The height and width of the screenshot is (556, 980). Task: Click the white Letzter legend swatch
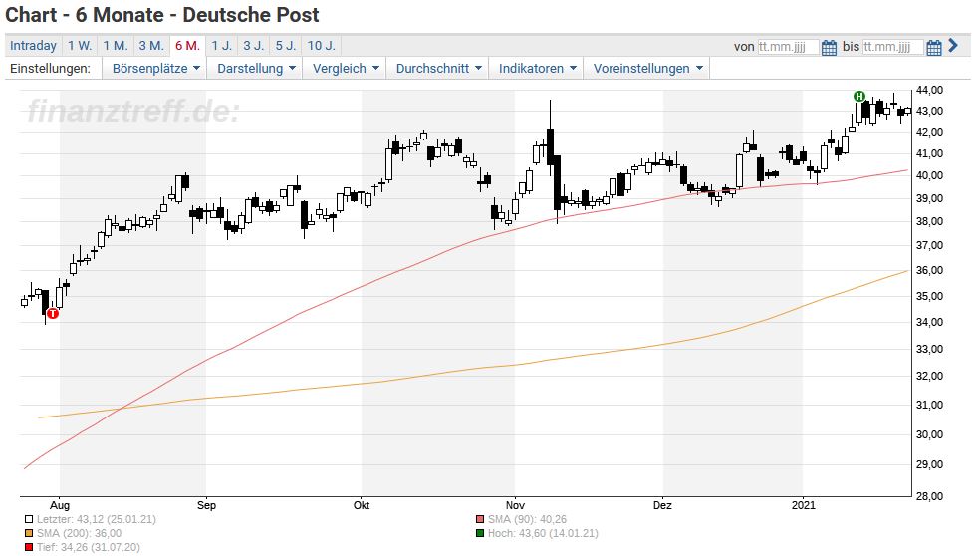29,520
